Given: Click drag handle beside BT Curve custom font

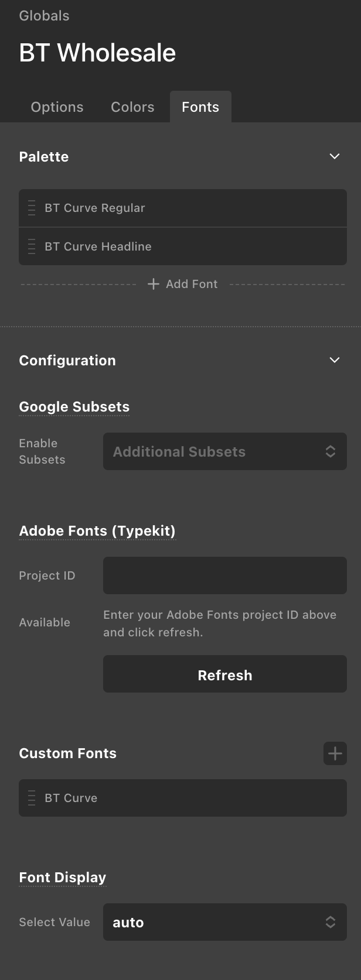Looking at the screenshot, I should click(32, 798).
